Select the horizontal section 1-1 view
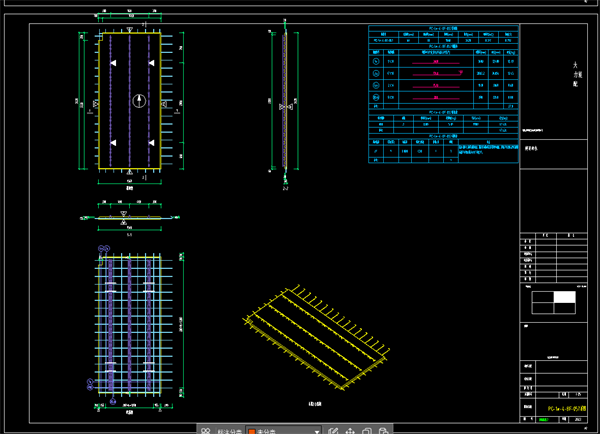 click(x=129, y=218)
